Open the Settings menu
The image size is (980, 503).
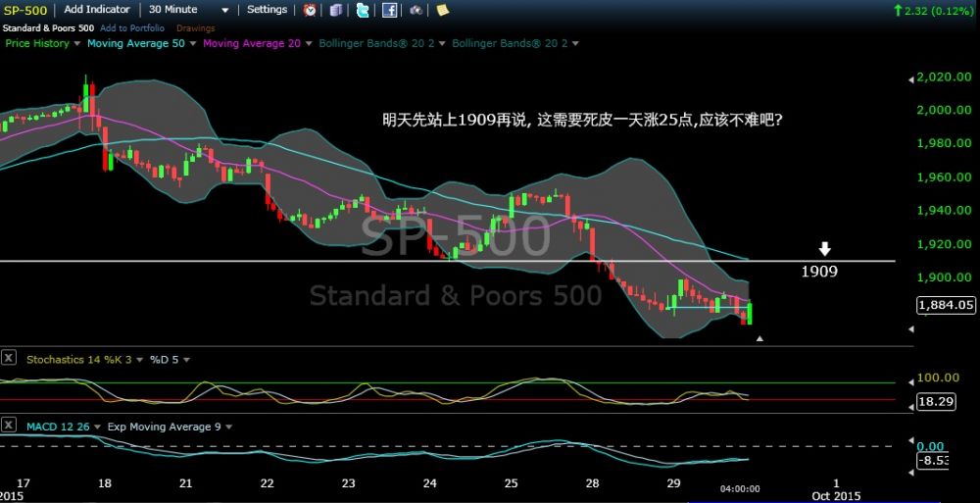coord(267,10)
